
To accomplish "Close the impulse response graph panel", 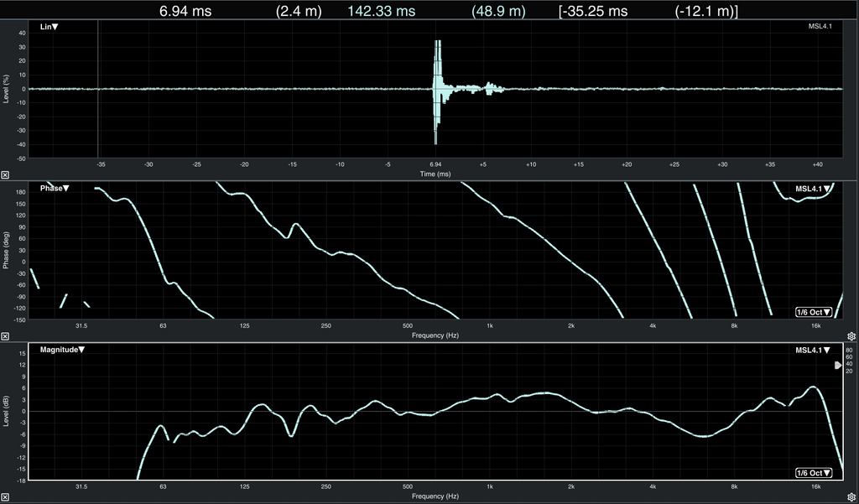I will [5, 174].
